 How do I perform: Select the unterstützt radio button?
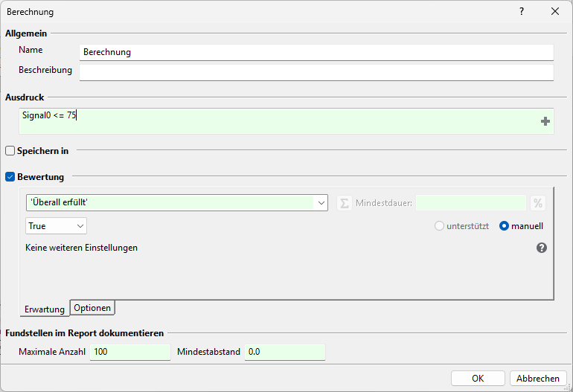click(439, 226)
